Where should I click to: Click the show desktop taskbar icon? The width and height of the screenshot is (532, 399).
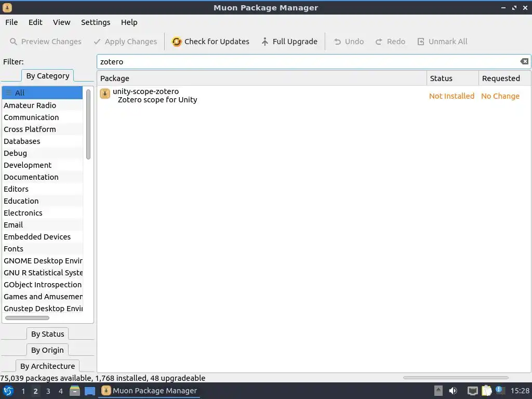pos(90,391)
